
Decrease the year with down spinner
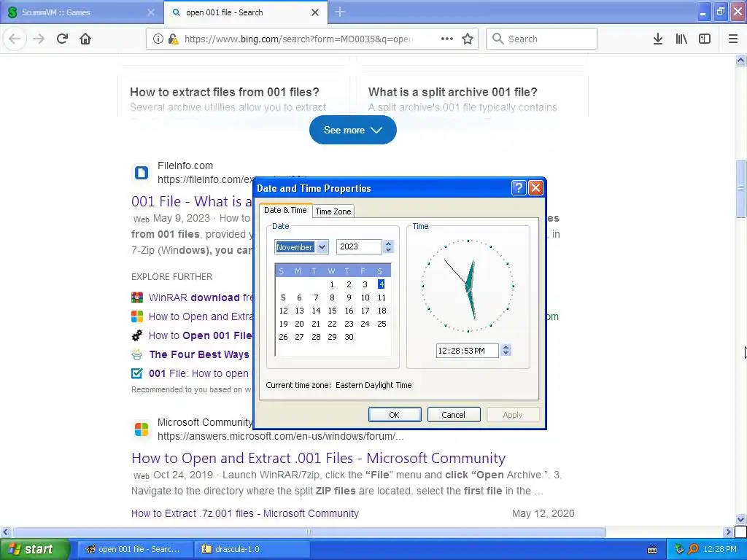point(388,249)
